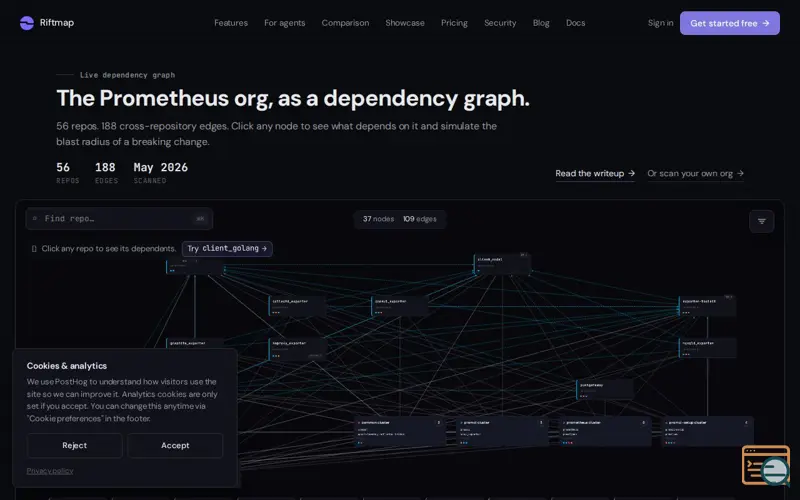Viewport: 800px width, 500px height.
Task: Focus the Find repo search field
Action: coord(119,219)
